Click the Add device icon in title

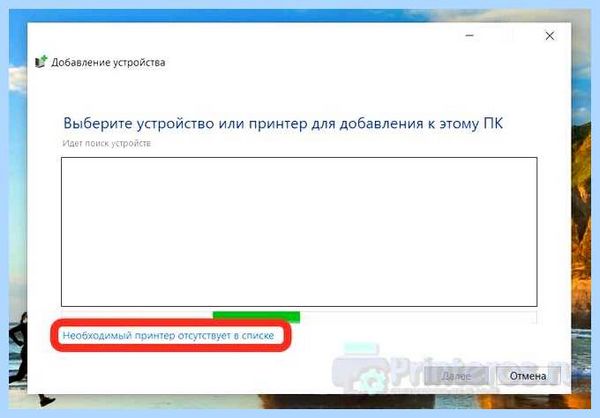(41, 62)
